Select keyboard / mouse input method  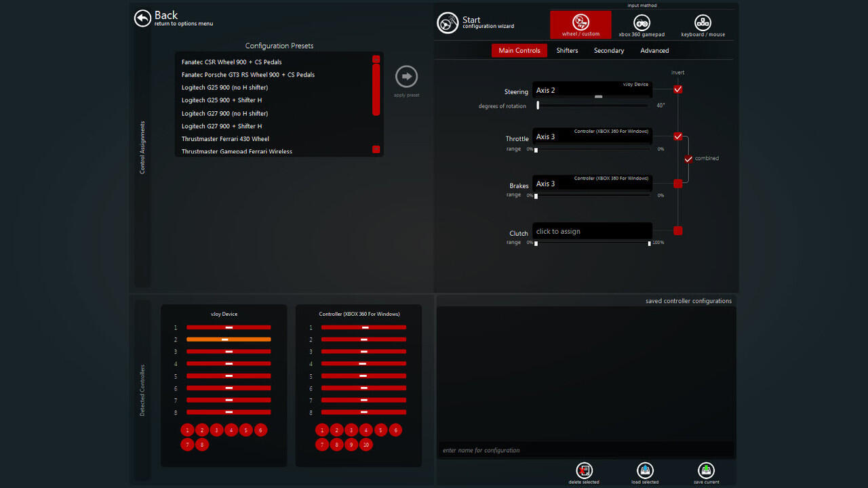click(703, 25)
